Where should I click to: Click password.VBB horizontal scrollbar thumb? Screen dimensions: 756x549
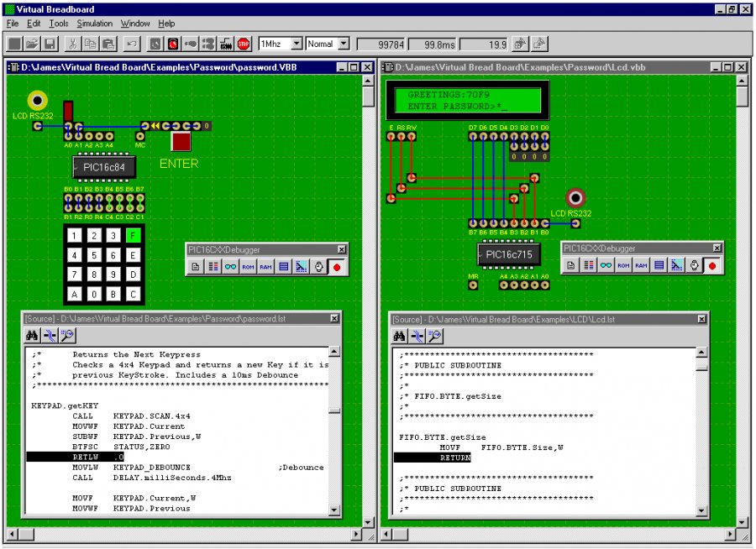click(x=26, y=534)
